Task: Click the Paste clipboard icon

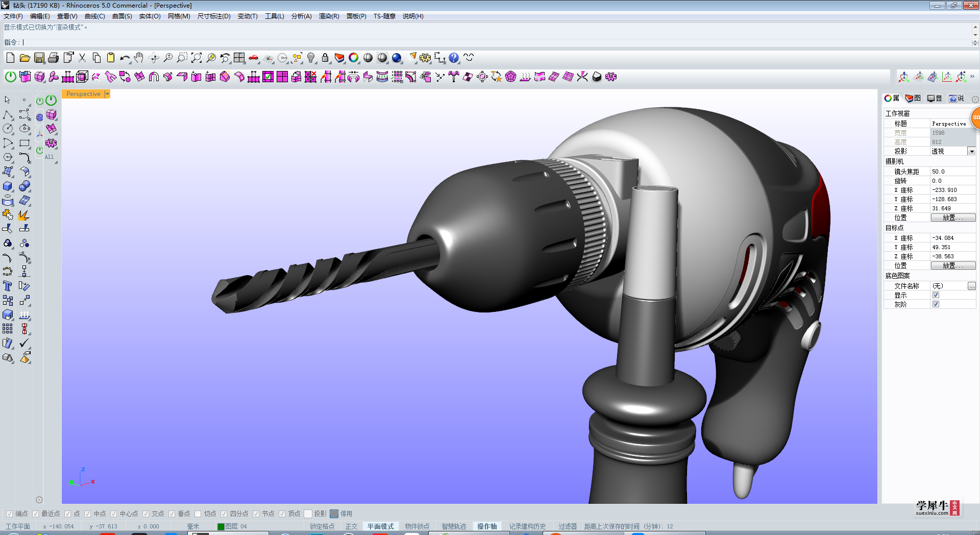Action: [x=111, y=58]
